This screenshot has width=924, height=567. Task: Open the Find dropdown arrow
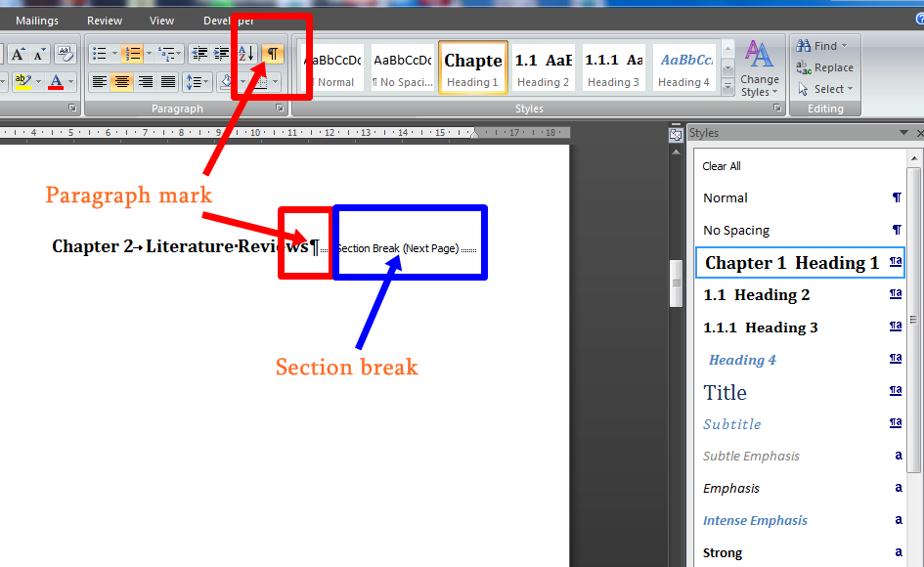pos(844,45)
